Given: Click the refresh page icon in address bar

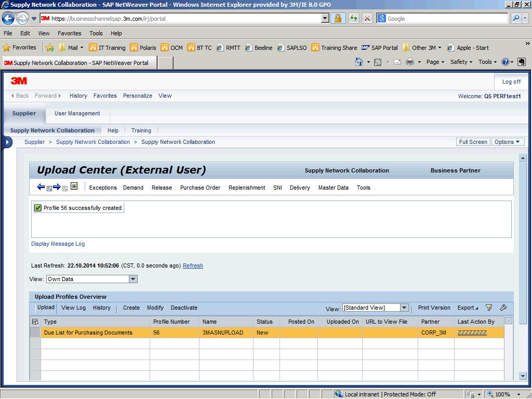Looking at the screenshot, I should (x=353, y=18).
